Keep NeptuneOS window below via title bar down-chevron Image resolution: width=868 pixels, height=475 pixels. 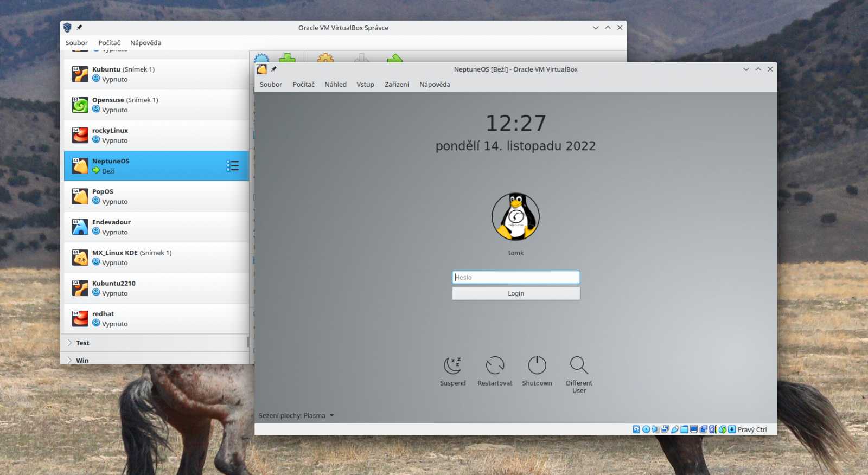click(746, 69)
